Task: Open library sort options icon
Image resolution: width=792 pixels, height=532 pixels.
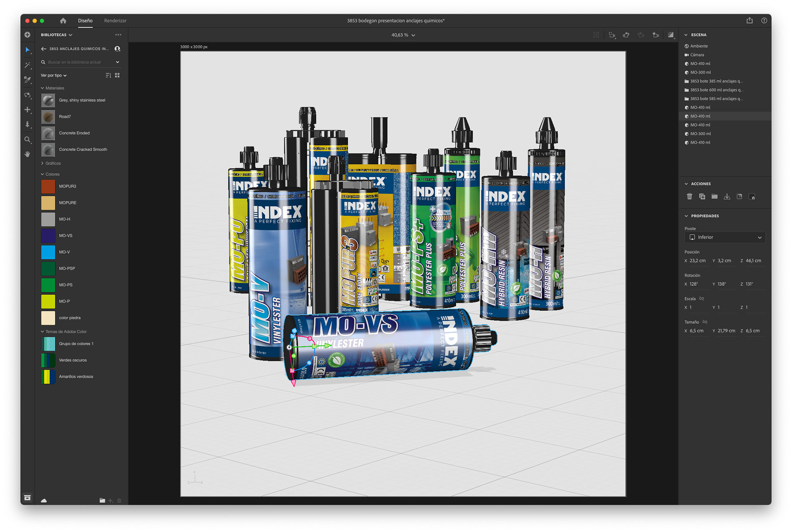Action: [108, 75]
